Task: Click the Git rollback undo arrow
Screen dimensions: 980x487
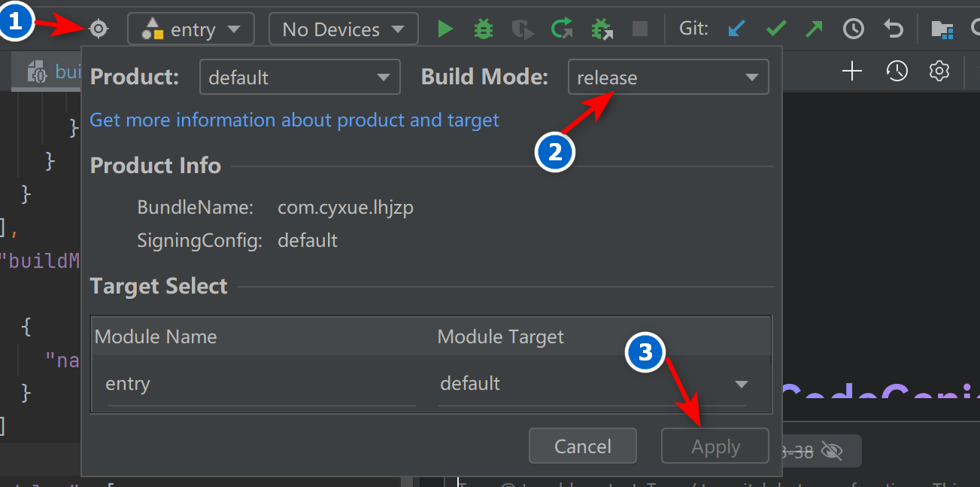Action: 893,29
